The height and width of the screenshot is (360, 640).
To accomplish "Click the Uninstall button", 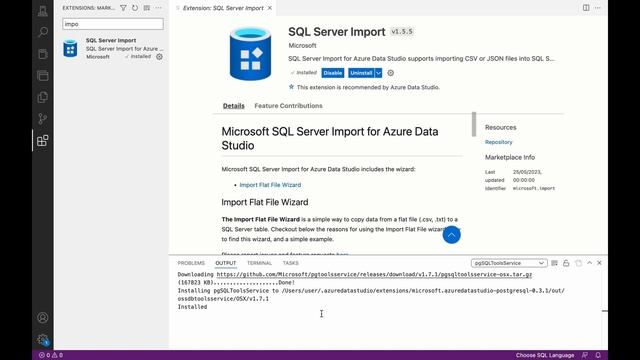I will point(361,73).
